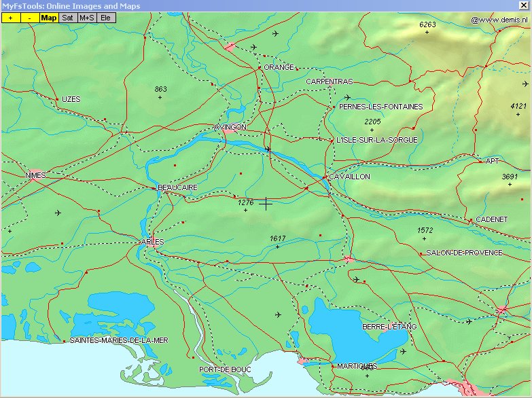The width and height of the screenshot is (532, 398).
Task: Click the airport plane icon at Avignon
Action: pyautogui.click(x=268, y=149)
